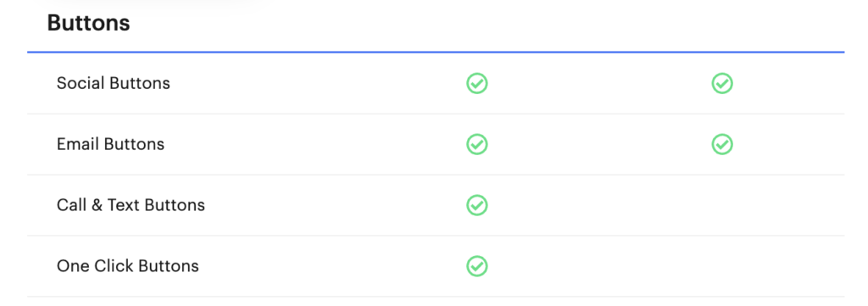Select the Social Buttons row label

pyautogui.click(x=114, y=84)
